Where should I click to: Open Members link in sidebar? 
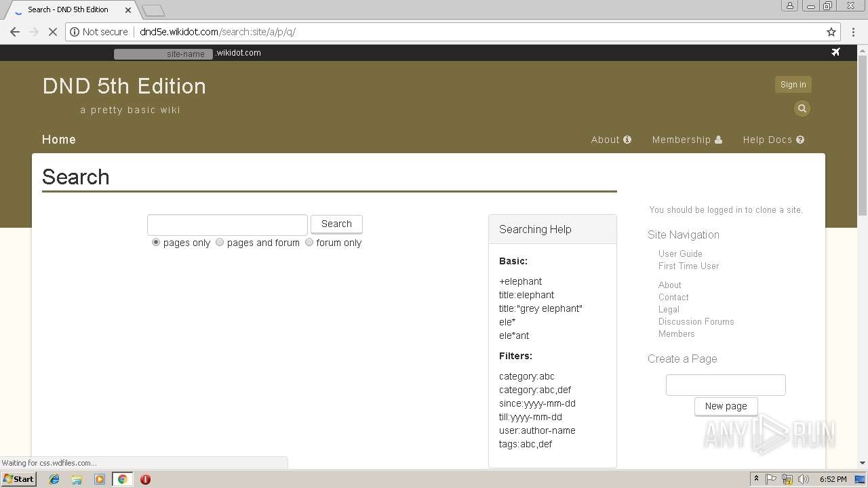pyautogui.click(x=676, y=333)
